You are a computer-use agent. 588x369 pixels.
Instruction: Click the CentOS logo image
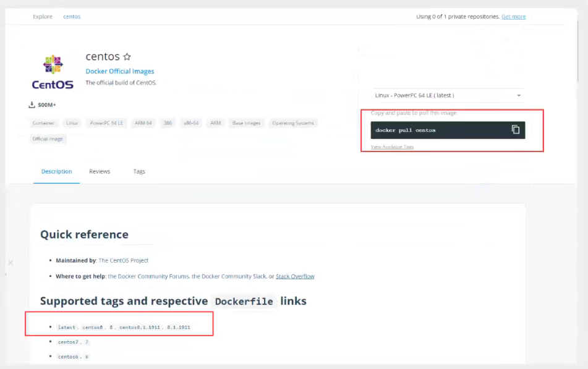(x=53, y=72)
